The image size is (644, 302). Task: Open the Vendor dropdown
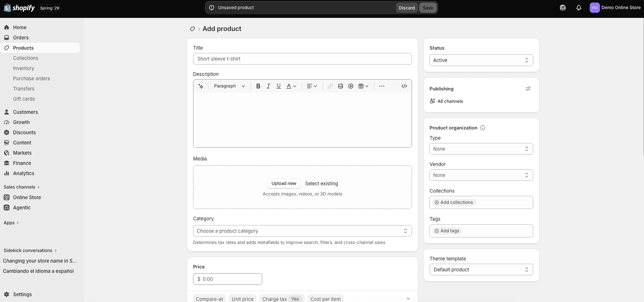pos(481,175)
